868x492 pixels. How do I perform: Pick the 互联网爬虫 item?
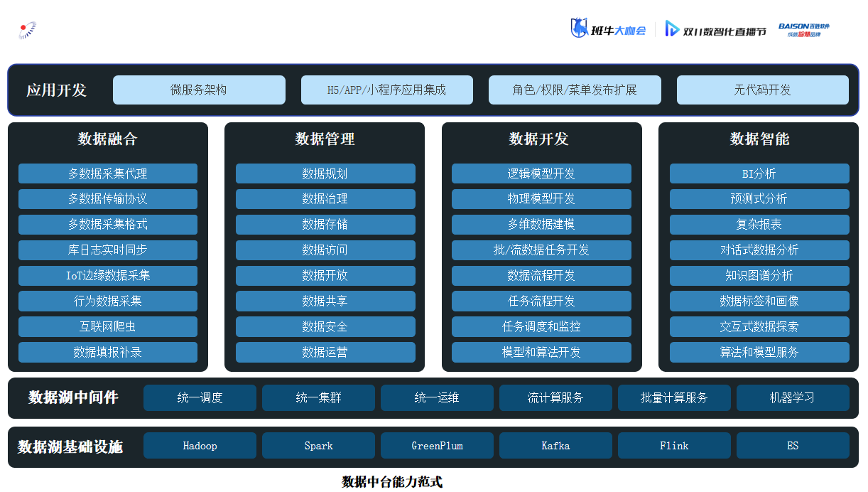108,327
